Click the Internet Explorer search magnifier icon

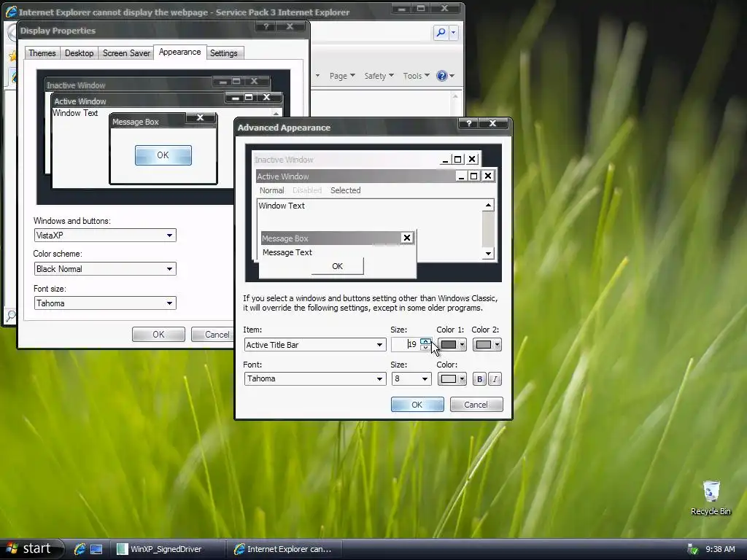click(441, 32)
